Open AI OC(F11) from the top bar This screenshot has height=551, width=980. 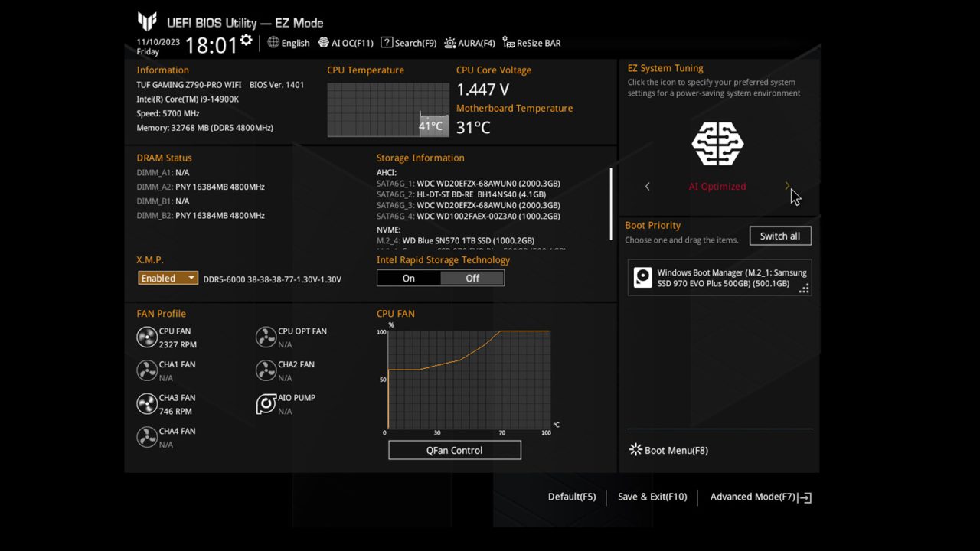click(346, 43)
